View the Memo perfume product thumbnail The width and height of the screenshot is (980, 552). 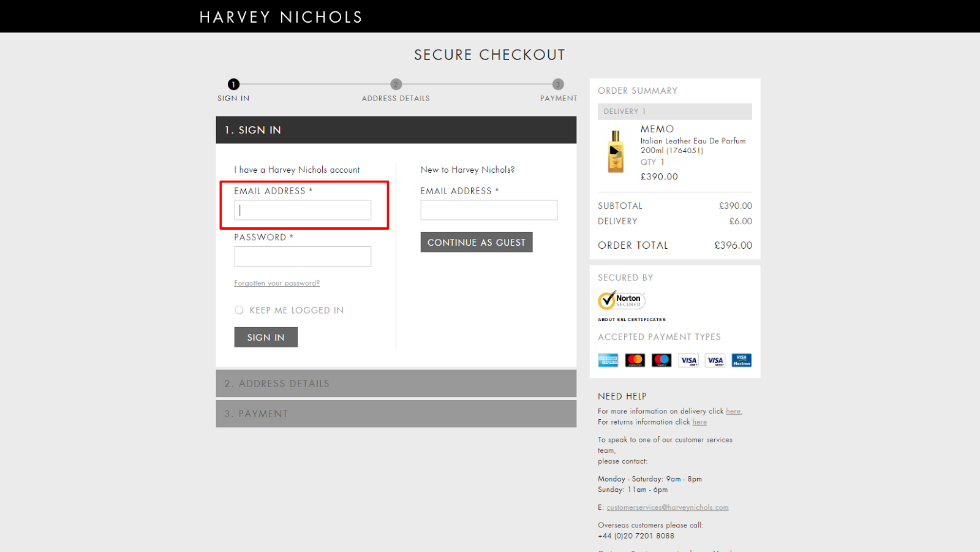click(x=616, y=152)
